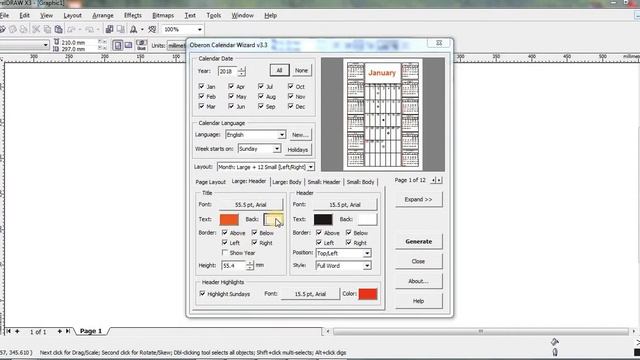Click the add page plus icon right of '1 of 1'
The image size is (640, 360).
(60, 331)
